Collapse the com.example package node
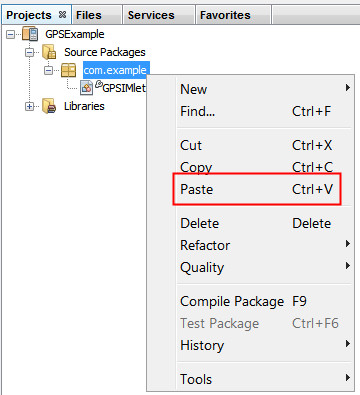Image resolution: width=360 pixels, height=395 pixels. (x=49, y=70)
